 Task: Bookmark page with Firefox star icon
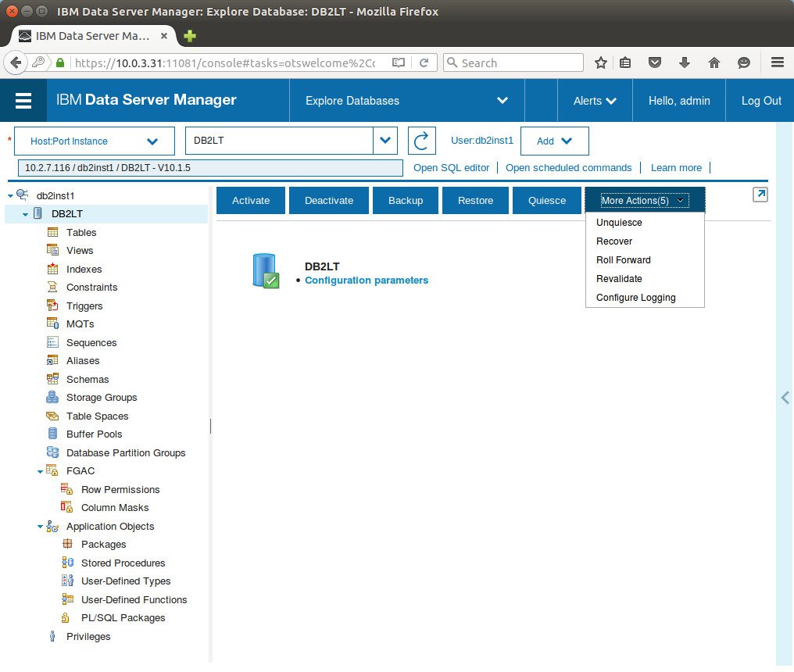click(600, 63)
